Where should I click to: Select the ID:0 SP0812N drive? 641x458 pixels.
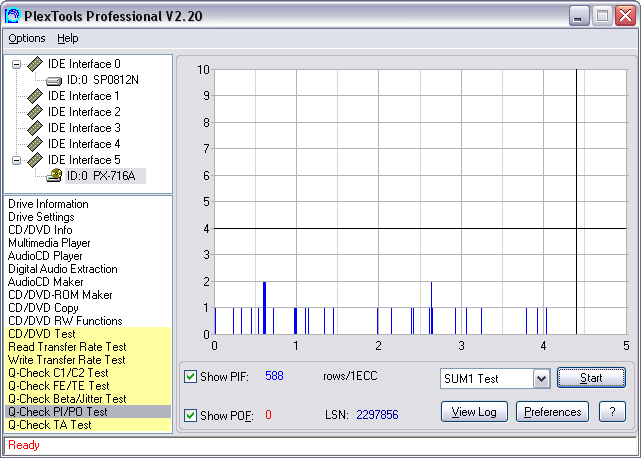(x=103, y=80)
